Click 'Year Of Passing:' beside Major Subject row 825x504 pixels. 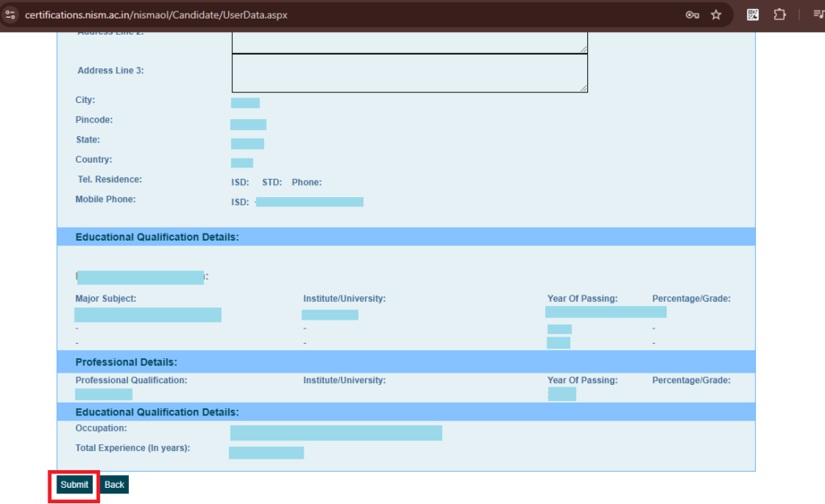point(582,299)
